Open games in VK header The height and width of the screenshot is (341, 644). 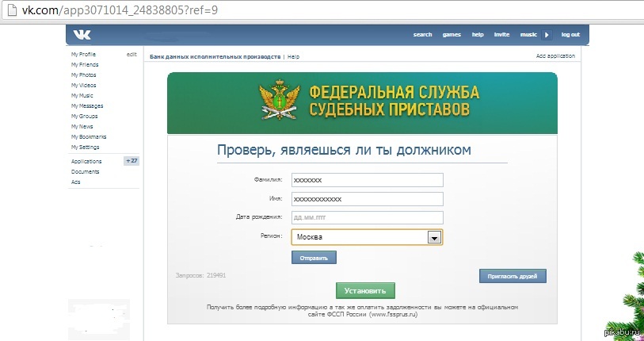(452, 35)
